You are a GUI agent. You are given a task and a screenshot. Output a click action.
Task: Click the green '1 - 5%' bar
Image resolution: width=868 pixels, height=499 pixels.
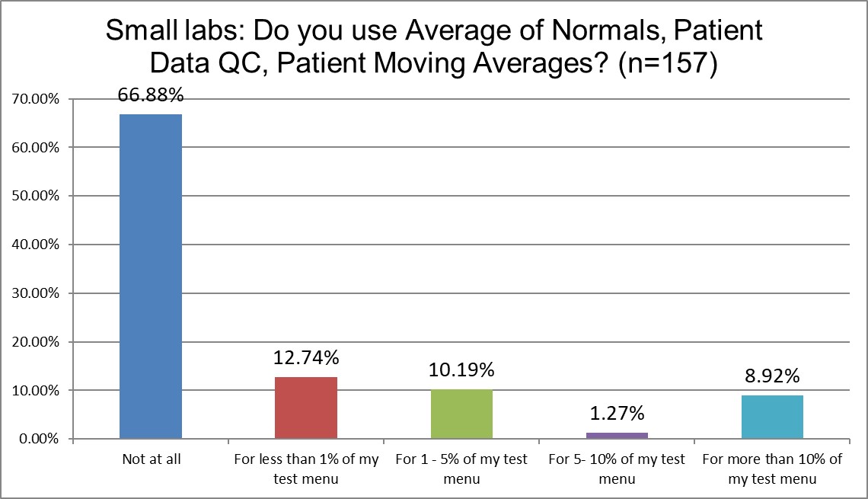461,414
